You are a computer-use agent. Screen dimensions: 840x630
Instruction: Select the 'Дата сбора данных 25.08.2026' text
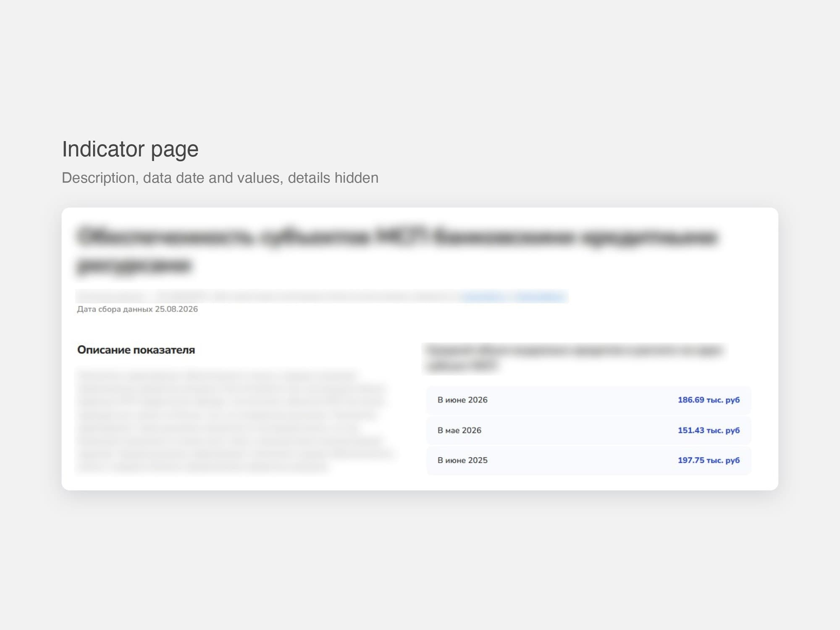coord(137,309)
